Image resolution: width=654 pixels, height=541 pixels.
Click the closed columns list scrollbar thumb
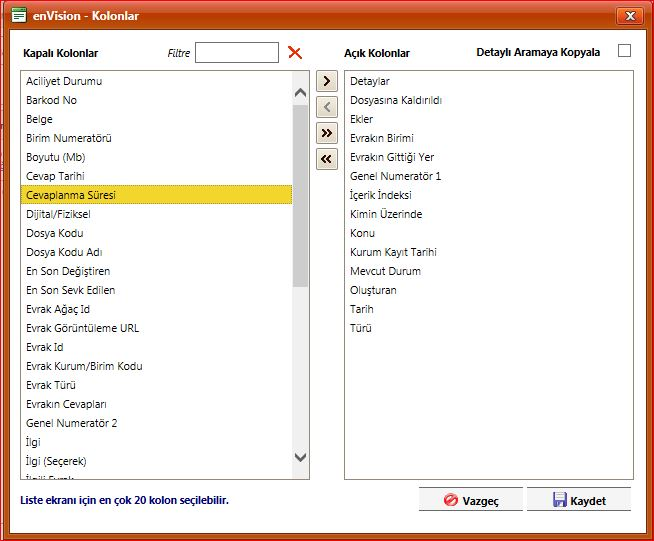pyautogui.click(x=300, y=196)
